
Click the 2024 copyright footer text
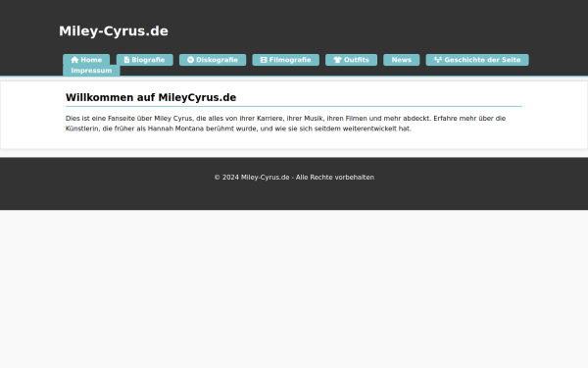point(294,178)
